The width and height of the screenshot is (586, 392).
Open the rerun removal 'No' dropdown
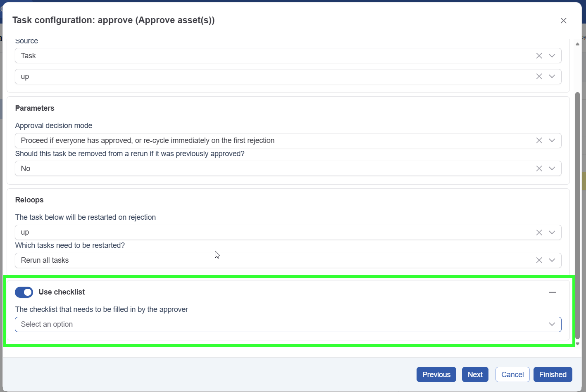point(552,169)
